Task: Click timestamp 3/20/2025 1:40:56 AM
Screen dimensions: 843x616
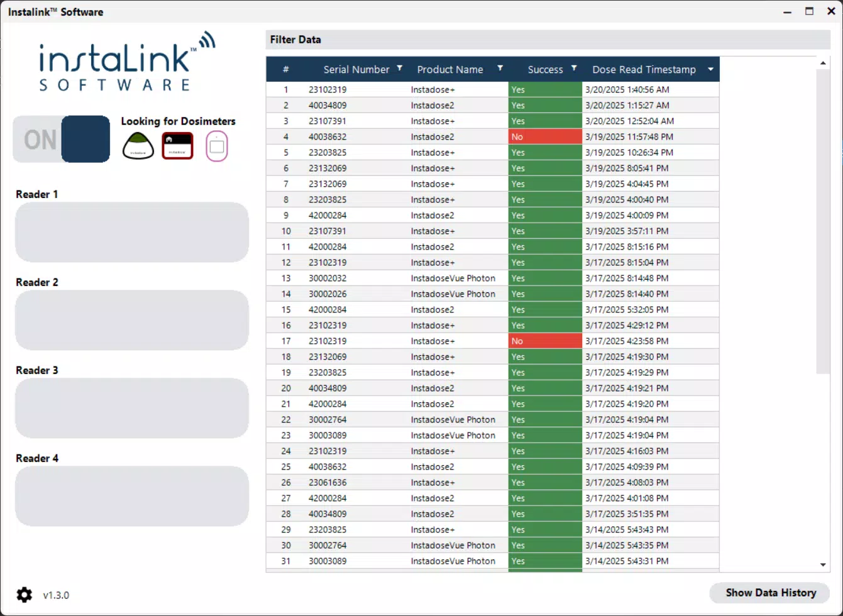Action: 627,89
